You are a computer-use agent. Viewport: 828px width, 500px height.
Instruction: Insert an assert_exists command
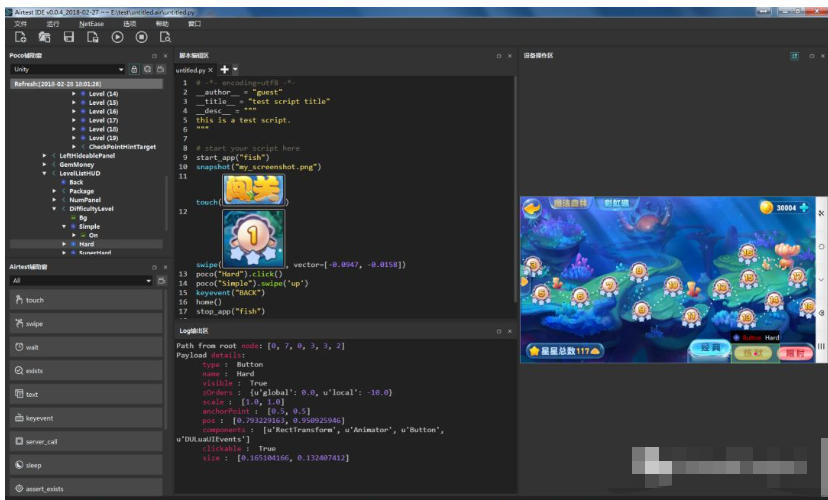click(86, 488)
